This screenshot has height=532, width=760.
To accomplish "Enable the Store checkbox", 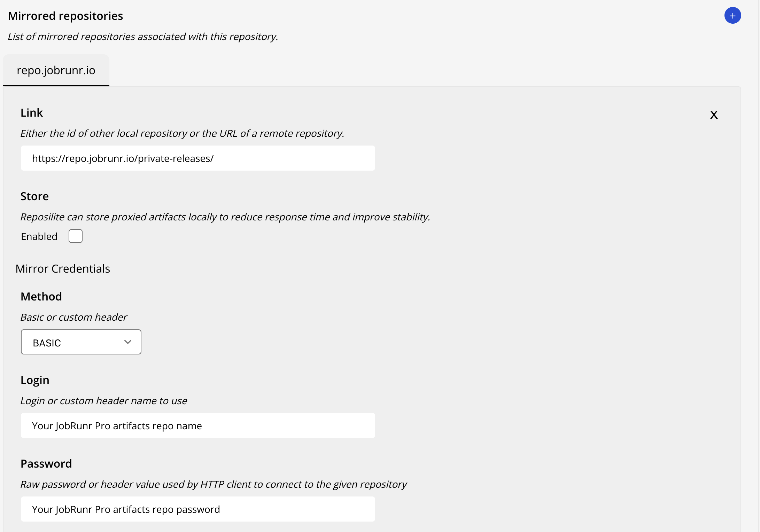I will coord(76,236).
